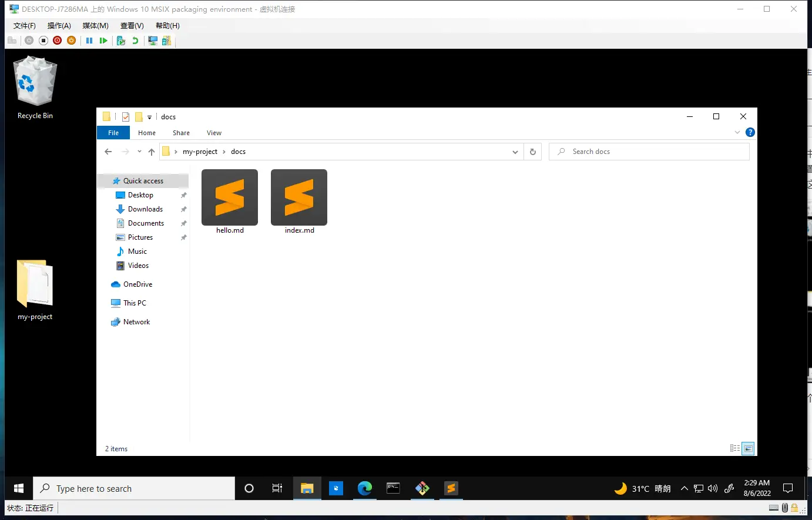Open the blue File menu button

(x=113, y=133)
